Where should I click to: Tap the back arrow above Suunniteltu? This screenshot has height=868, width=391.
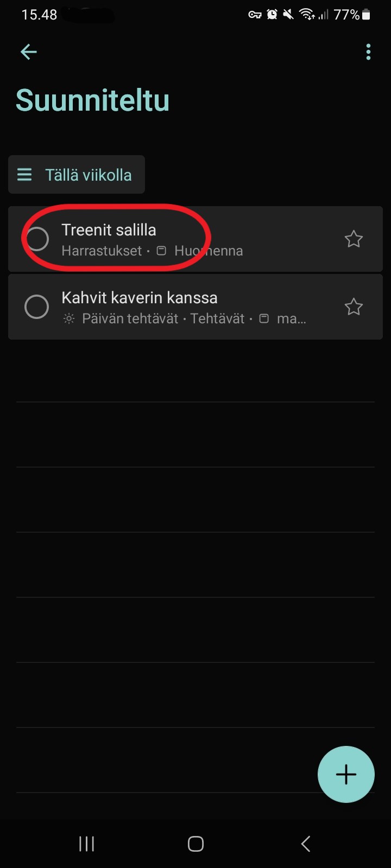tap(28, 52)
